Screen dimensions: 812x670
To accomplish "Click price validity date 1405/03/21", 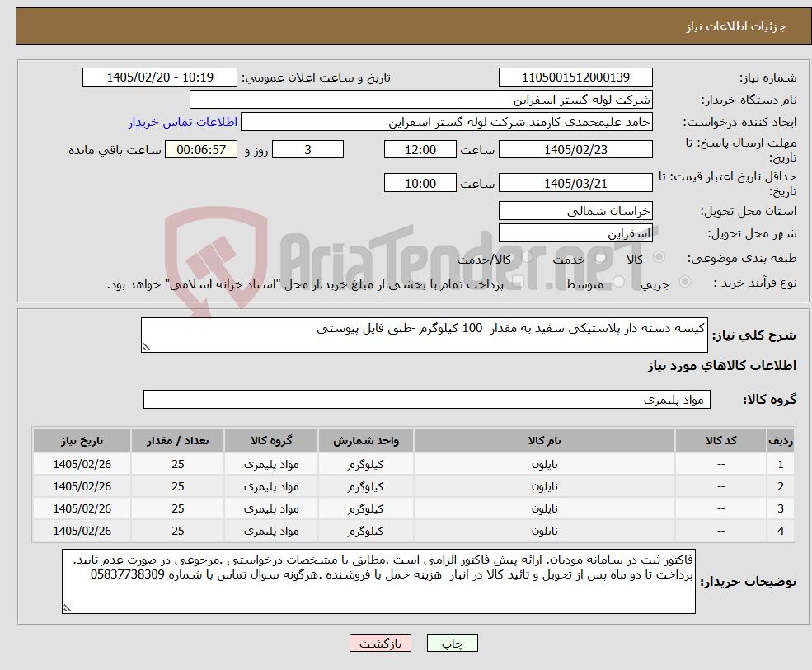I will pyautogui.click(x=575, y=183).
